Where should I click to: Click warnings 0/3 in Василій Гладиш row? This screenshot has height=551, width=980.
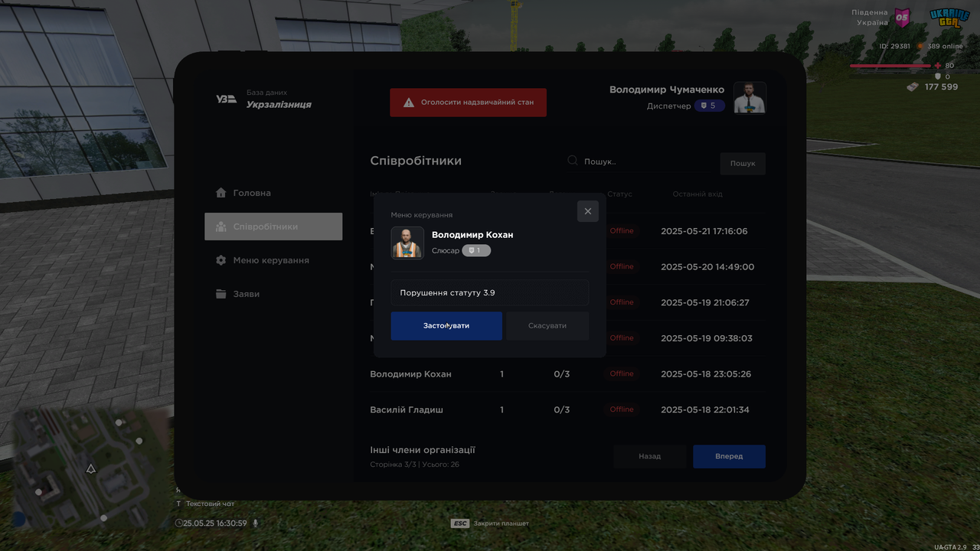click(562, 410)
